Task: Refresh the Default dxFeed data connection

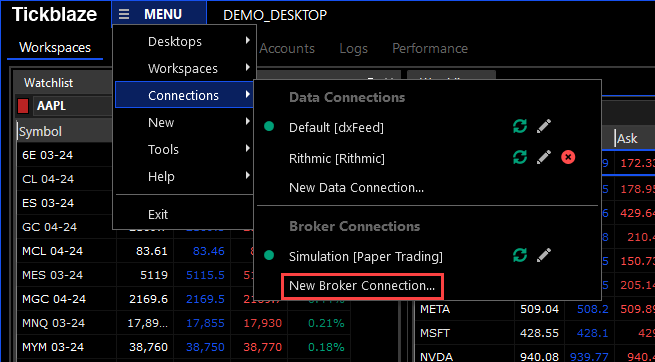Action: [520, 127]
